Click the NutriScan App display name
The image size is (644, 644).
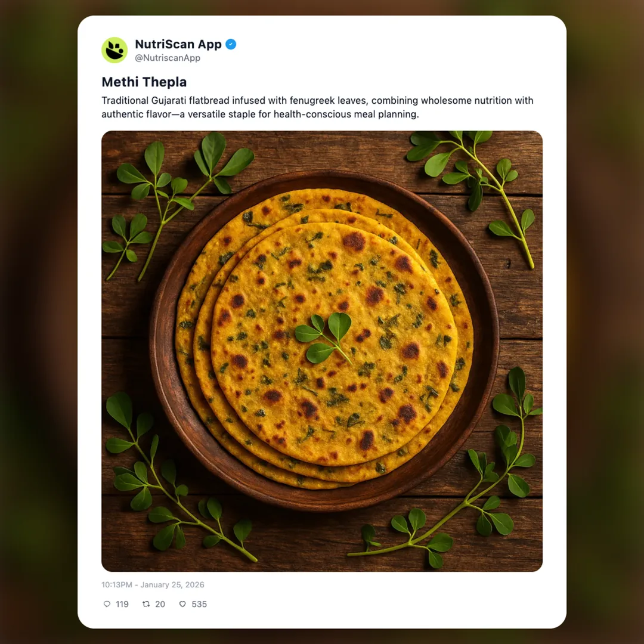(x=177, y=44)
